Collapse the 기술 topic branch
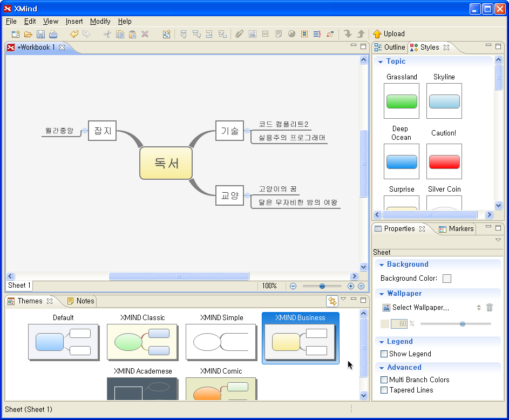The height and width of the screenshot is (420, 509). point(247,131)
